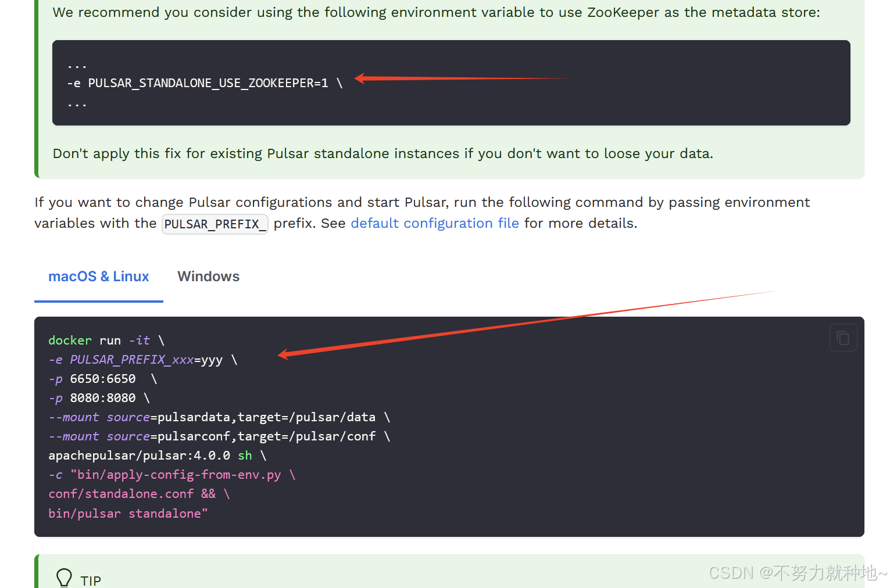Click the green border of the recommendation callout
890x588 pixels.
click(36, 87)
